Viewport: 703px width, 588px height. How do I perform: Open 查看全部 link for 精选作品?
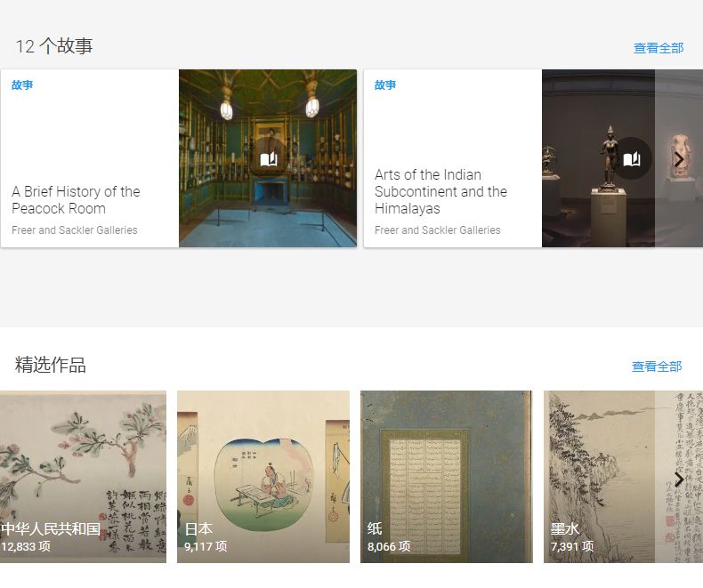[x=657, y=366]
